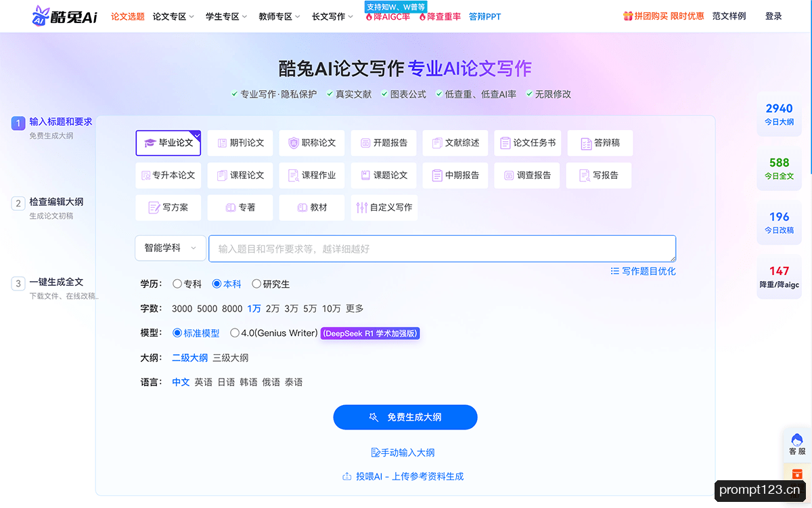Select 职称论文 with the shield icon
This screenshot has width=812, height=508.
[312, 143]
